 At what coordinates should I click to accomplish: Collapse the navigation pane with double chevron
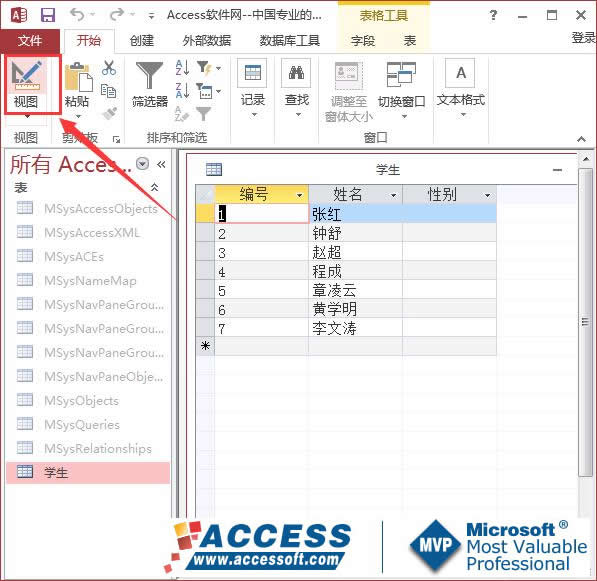[x=161, y=164]
